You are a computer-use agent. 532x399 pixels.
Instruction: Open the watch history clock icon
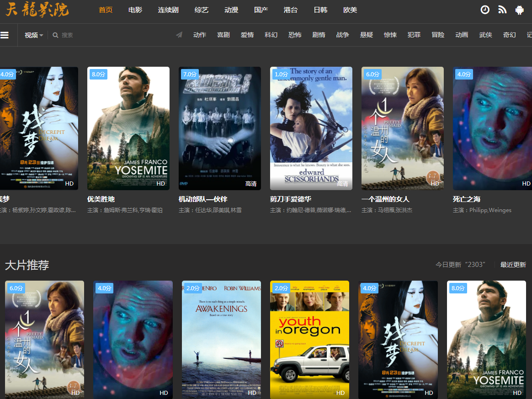coord(485,10)
